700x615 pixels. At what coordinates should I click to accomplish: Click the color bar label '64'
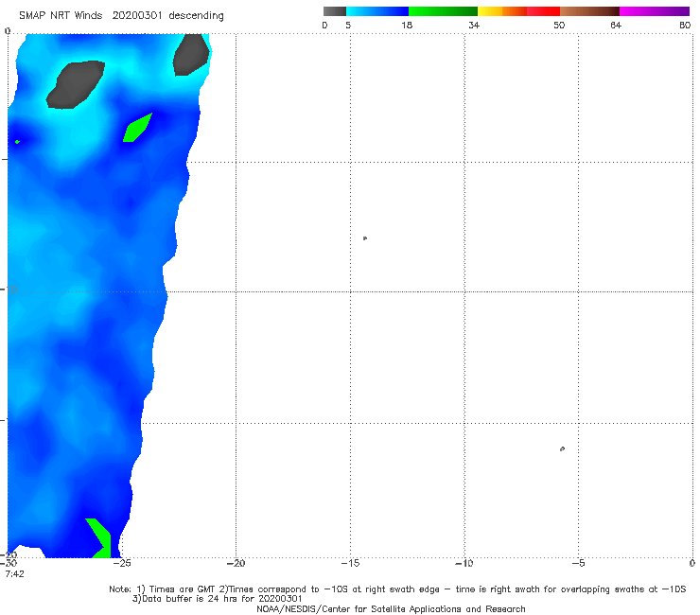tap(616, 26)
